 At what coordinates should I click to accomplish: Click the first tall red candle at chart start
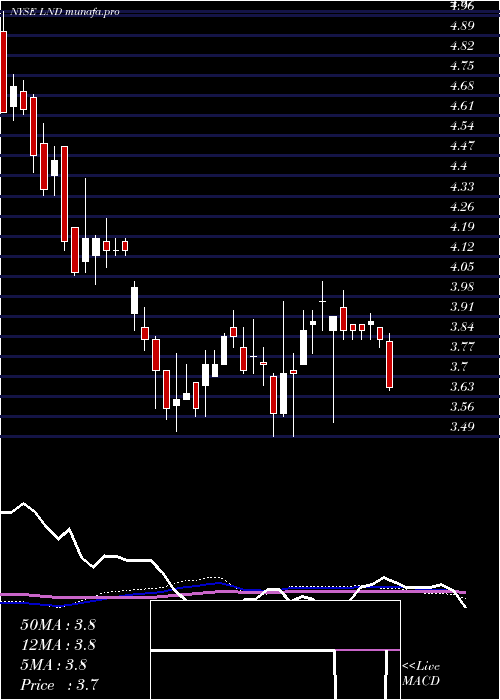tap(4, 71)
